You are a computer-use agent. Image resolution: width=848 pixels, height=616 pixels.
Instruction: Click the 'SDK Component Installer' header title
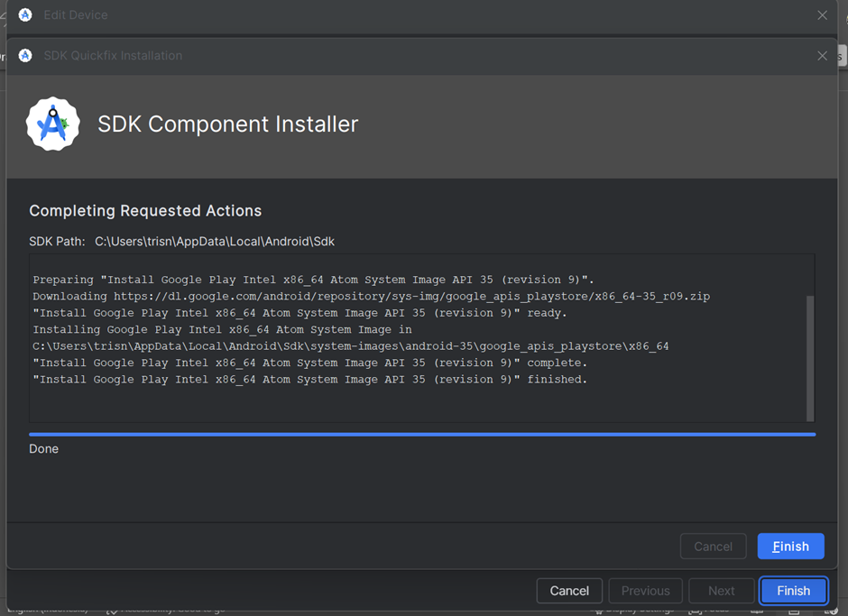(227, 124)
